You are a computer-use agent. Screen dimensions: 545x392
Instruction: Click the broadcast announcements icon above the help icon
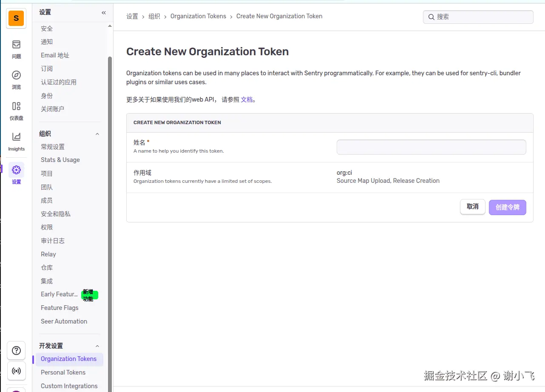16,371
